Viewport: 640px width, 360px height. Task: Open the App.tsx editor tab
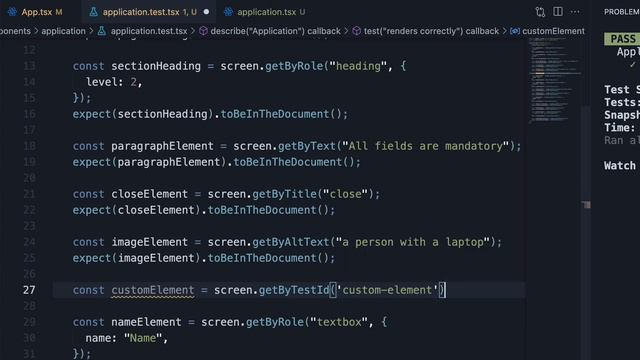(37, 12)
